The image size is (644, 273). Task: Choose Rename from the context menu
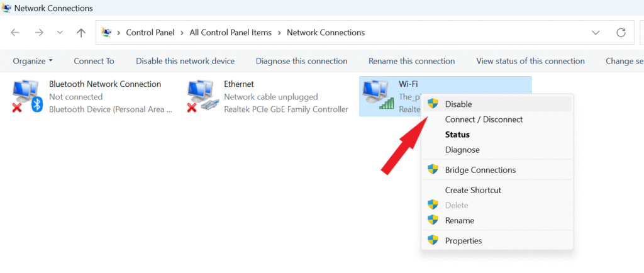point(459,220)
